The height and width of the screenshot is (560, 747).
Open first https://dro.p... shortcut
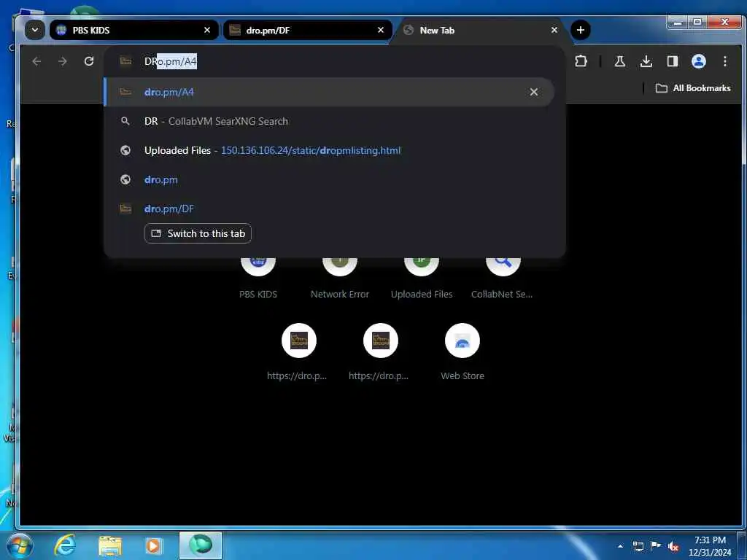coord(298,351)
